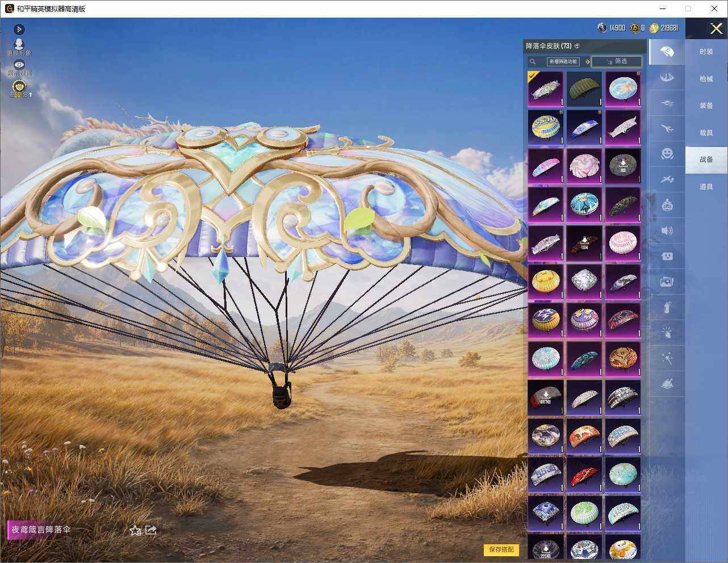Open the gold lion badge icon
This screenshot has height=563, width=728.
click(x=19, y=87)
